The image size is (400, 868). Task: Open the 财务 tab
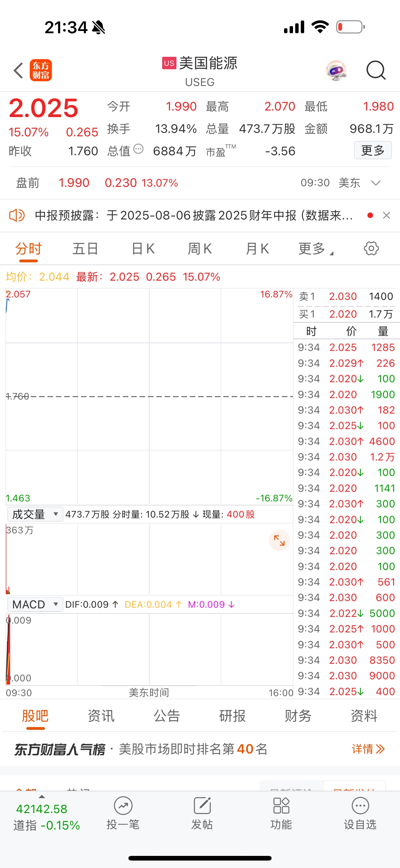(298, 716)
